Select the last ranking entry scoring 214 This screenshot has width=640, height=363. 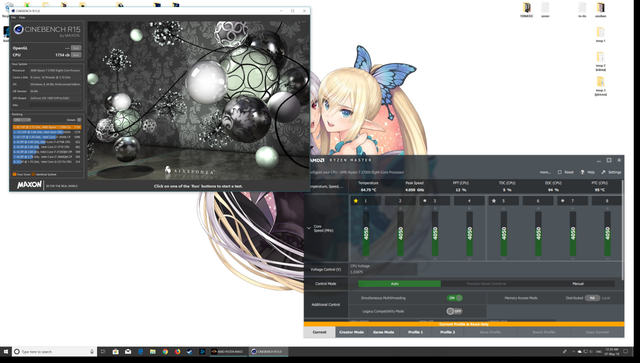pyautogui.click(x=47, y=162)
